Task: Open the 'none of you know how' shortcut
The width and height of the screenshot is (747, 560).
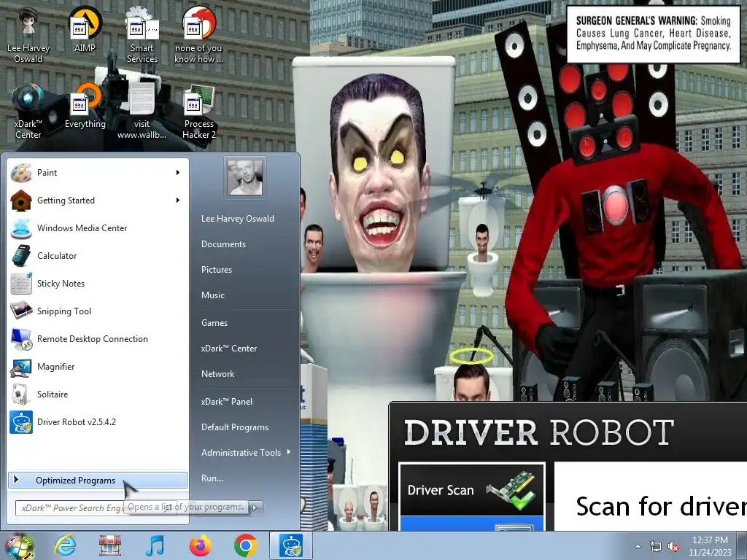Action: tap(198, 36)
